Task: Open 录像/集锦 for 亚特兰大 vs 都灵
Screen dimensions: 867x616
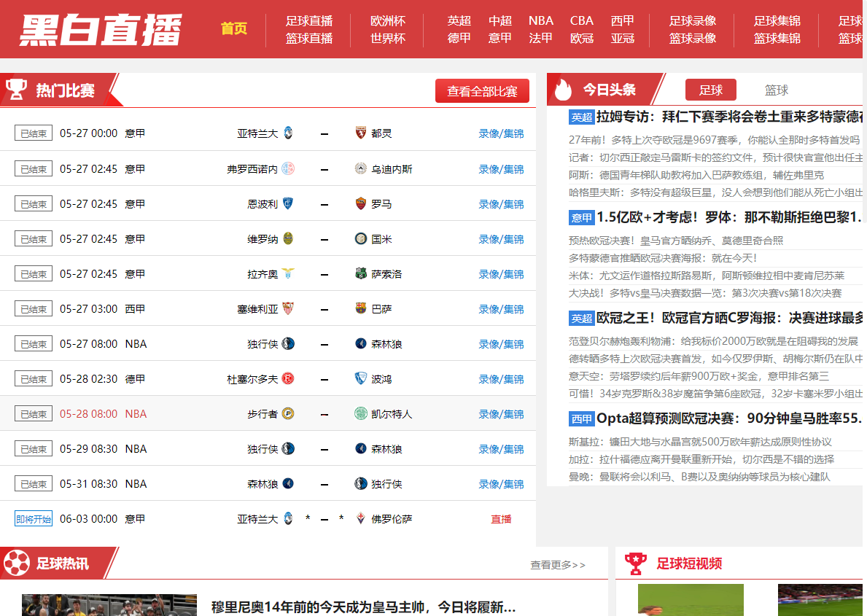Action: (501, 133)
